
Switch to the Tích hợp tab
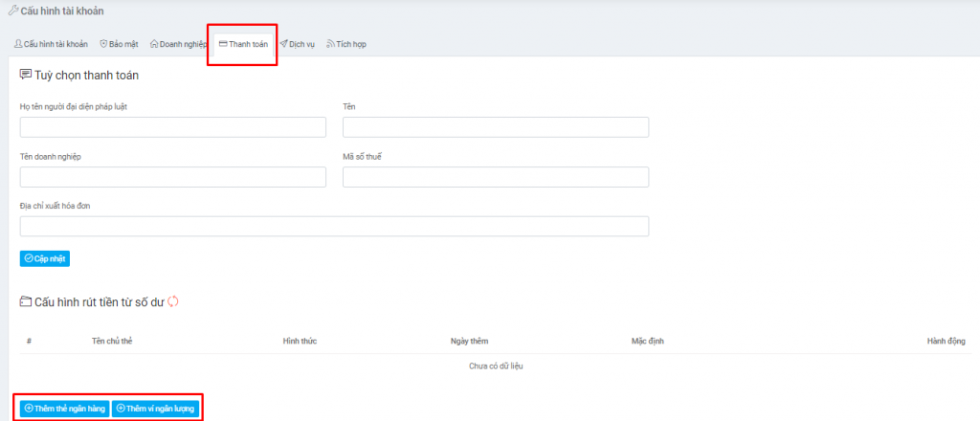(x=346, y=44)
